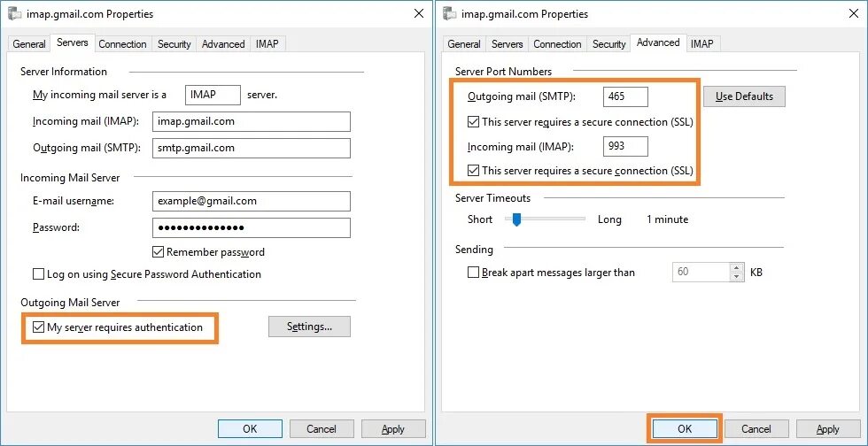
Task: Open the IMAP tab in the right Properties window
Action: (x=701, y=44)
